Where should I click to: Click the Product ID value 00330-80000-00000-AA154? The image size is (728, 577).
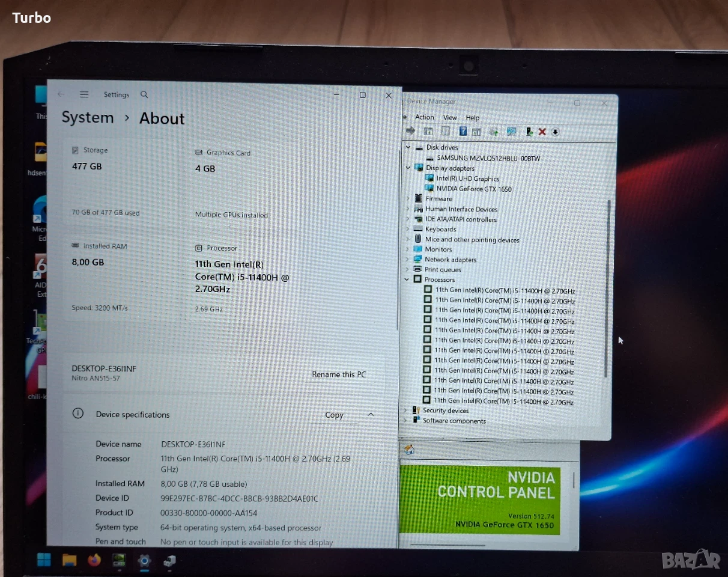(209, 513)
